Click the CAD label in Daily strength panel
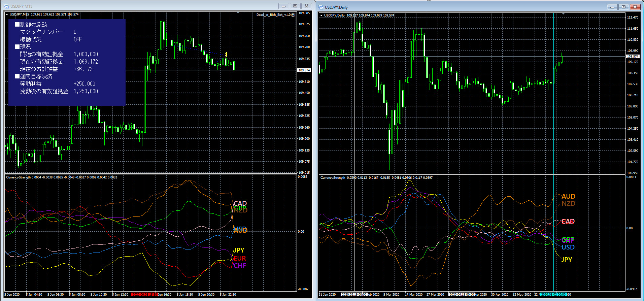This screenshot has width=644, height=301. pos(568,221)
